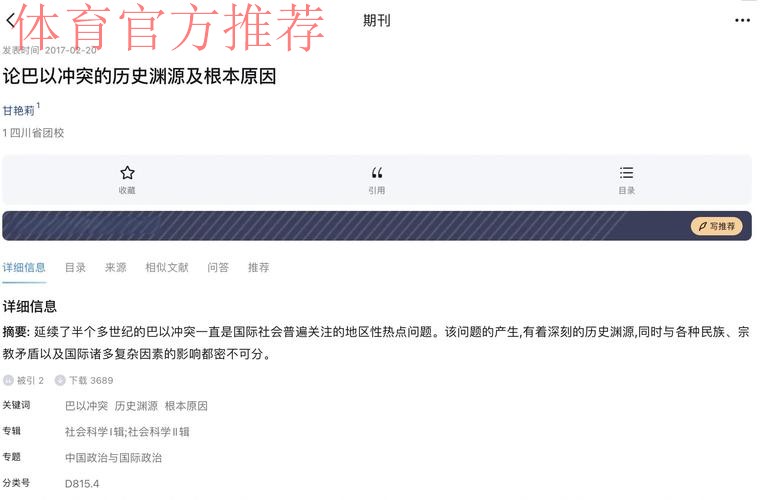The width and height of the screenshot is (764, 500).
Task: Switch to the 目录 tab
Action: pos(76,268)
